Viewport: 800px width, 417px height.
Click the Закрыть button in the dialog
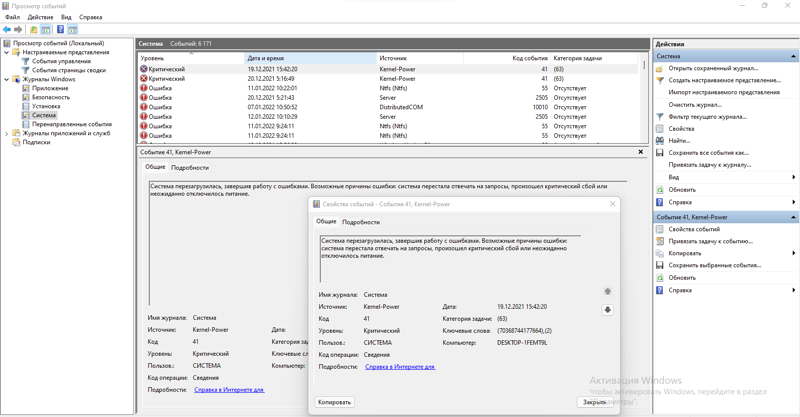click(x=594, y=402)
